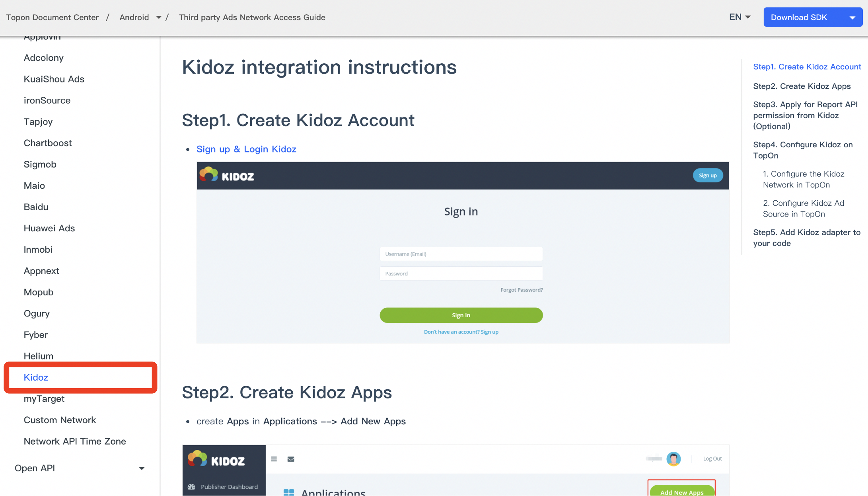Click the user avatar icon near Log Out
868x496 pixels.
pos(674,459)
